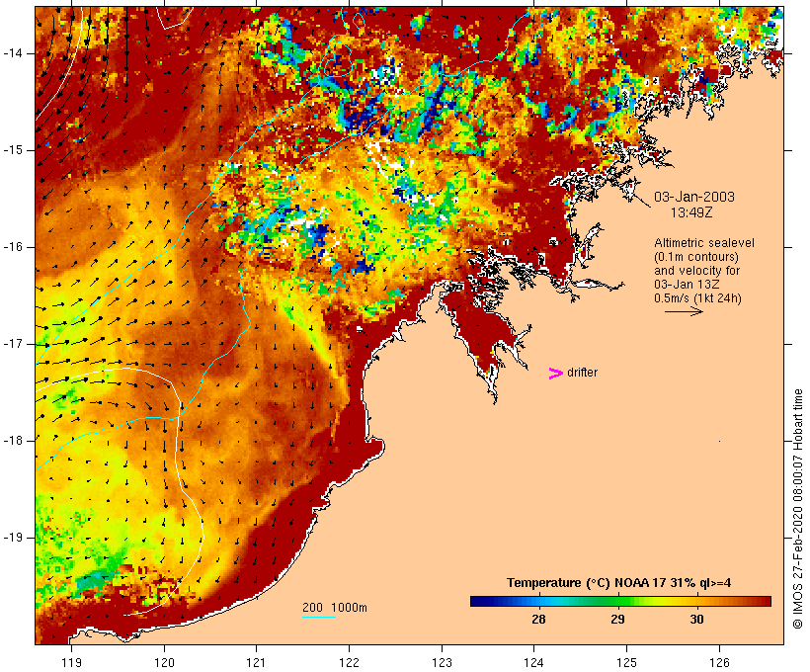Image resolution: width=810 pixels, height=672 pixels.
Task: Click the 125 longitude axis label
Action: click(x=627, y=662)
